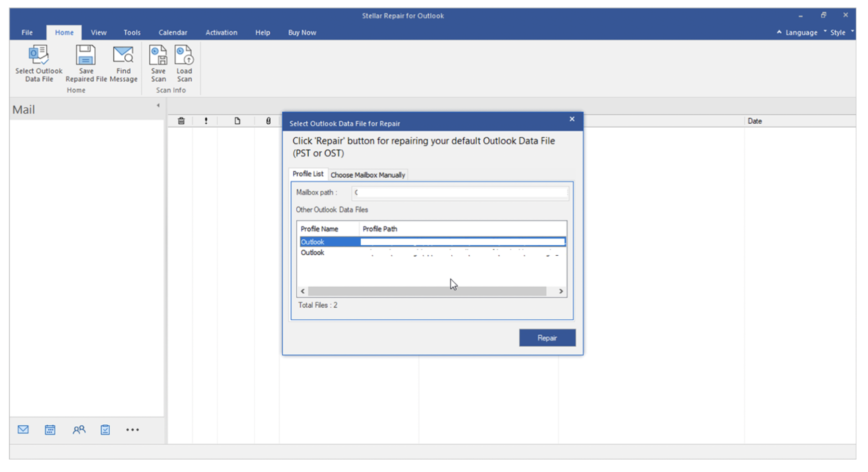Click the profile list scrollbar right arrow
Viewport: 868px width, 472px height.
(x=561, y=291)
